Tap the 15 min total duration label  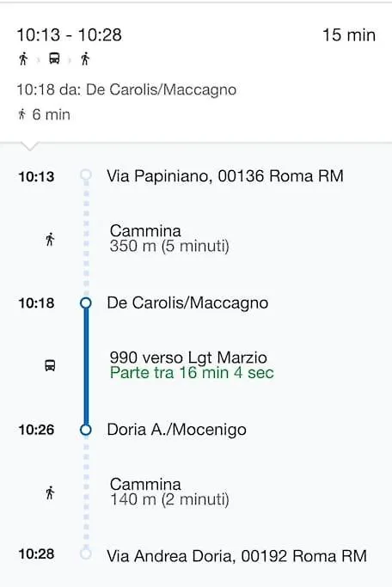(349, 35)
